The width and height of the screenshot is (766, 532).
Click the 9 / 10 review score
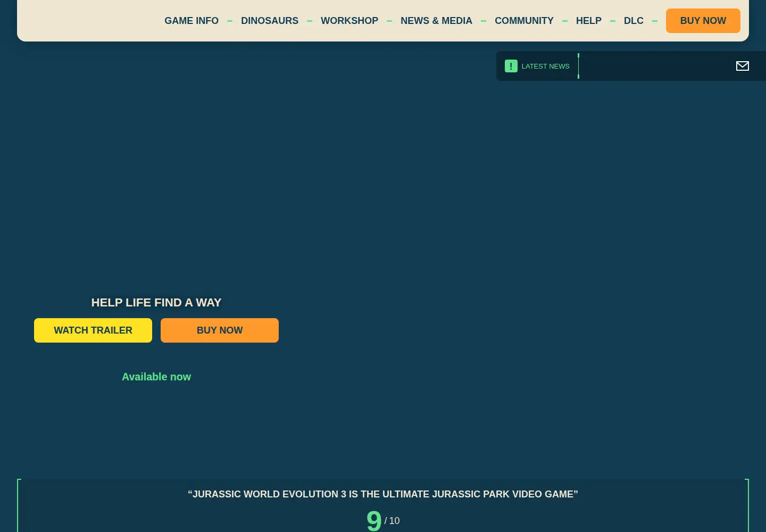(x=383, y=520)
